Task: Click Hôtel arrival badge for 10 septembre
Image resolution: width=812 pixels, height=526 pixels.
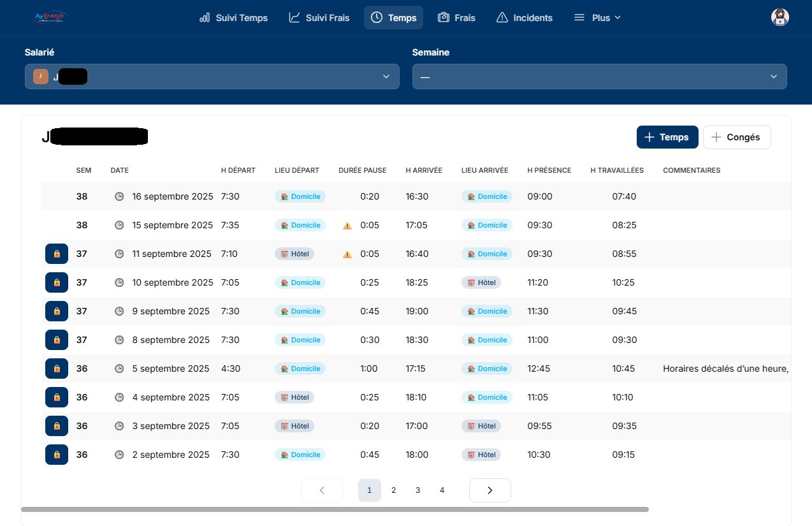Action: coord(481,282)
